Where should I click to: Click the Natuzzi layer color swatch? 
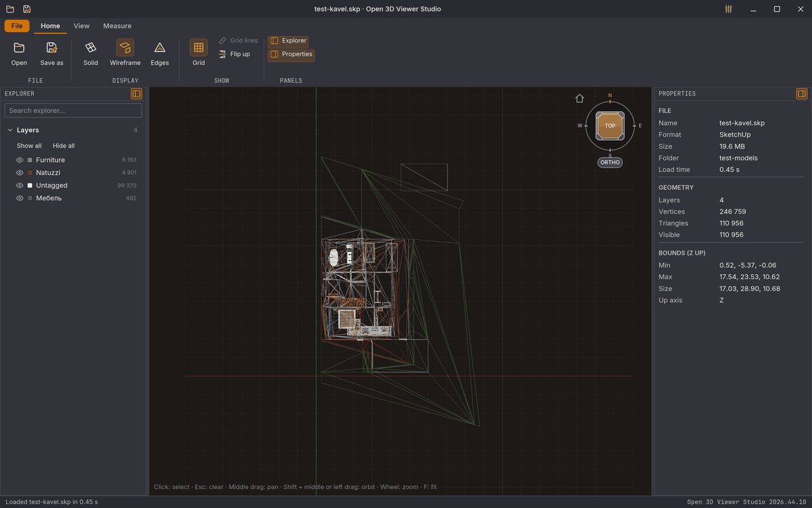pos(30,173)
